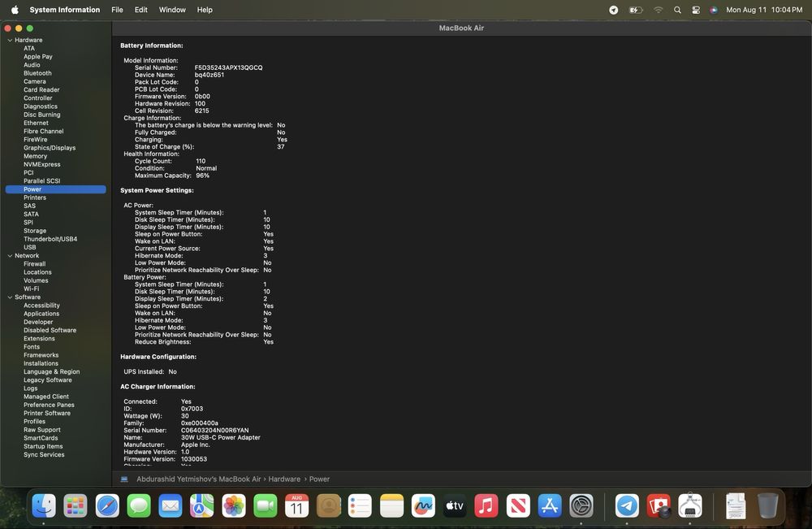Select USB in the sidebar
Screen dimensions: 812x529
(29, 247)
